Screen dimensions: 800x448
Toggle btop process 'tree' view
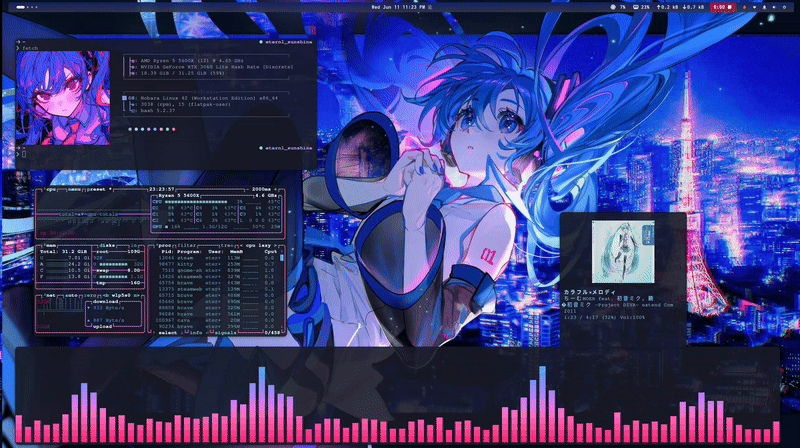pos(227,245)
